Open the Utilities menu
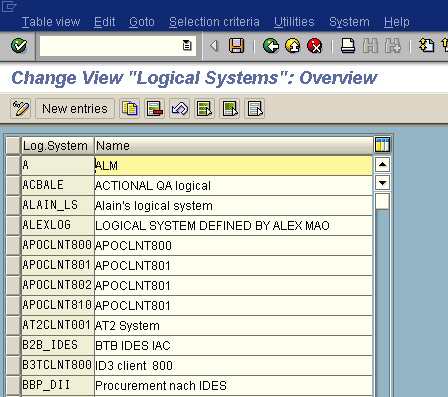The width and height of the screenshot is (448, 397). pyautogui.click(x=294, y=22)
